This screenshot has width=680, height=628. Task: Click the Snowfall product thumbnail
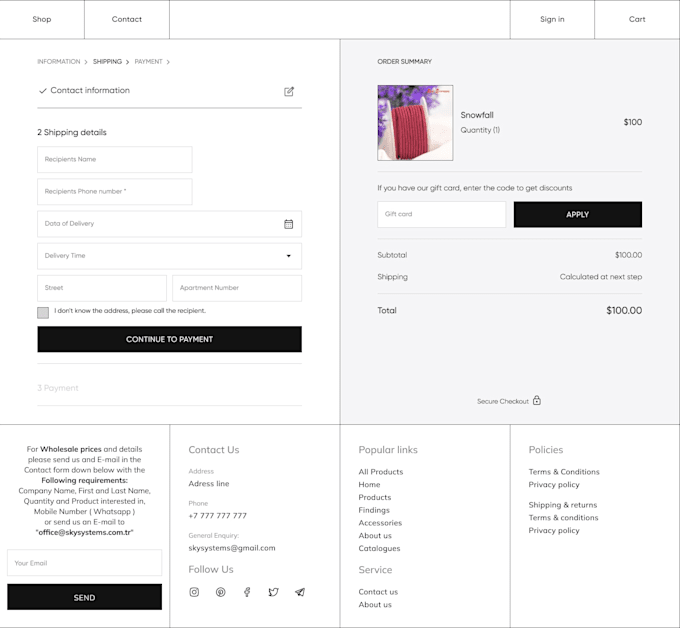415,123
